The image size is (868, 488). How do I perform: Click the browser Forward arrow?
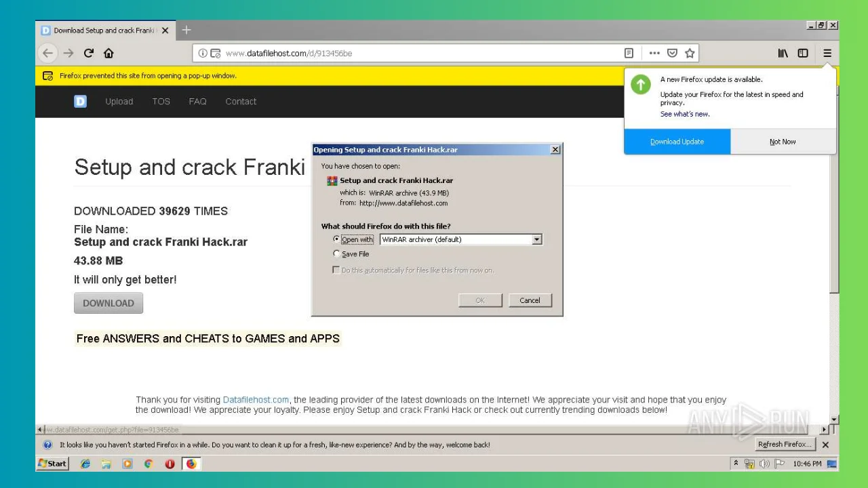tap(68, 53)
